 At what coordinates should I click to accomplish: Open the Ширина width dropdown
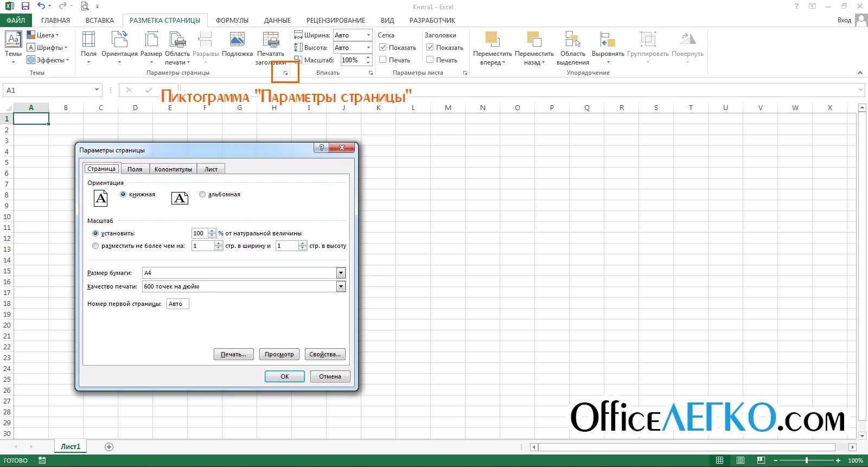coord(368,35)
